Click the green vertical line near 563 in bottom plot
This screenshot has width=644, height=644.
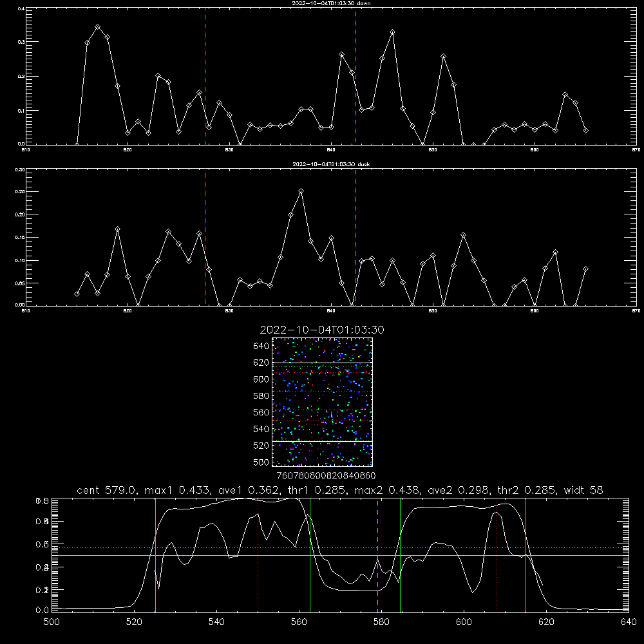[310, 554]
